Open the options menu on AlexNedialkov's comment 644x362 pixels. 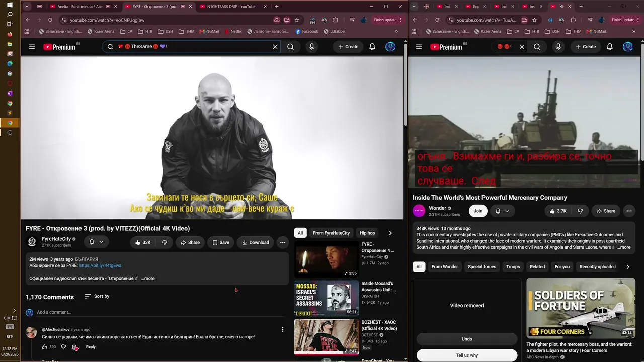[x=283, y=329]
